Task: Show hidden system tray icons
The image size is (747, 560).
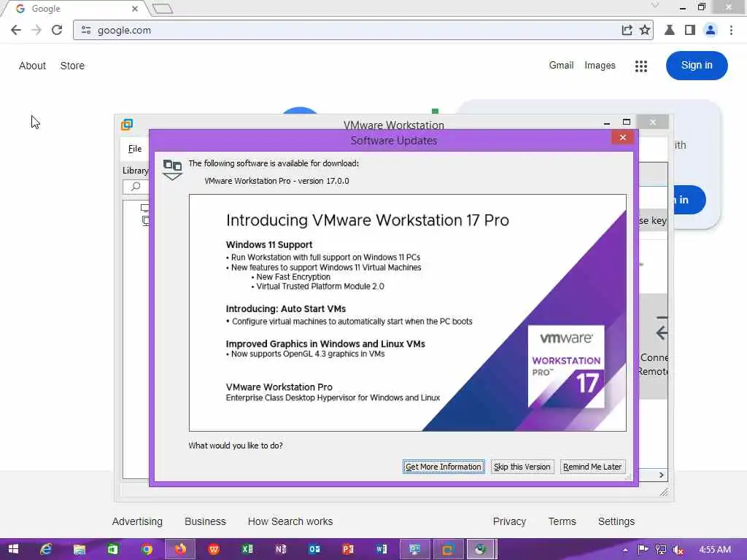Action: (625, 550)
